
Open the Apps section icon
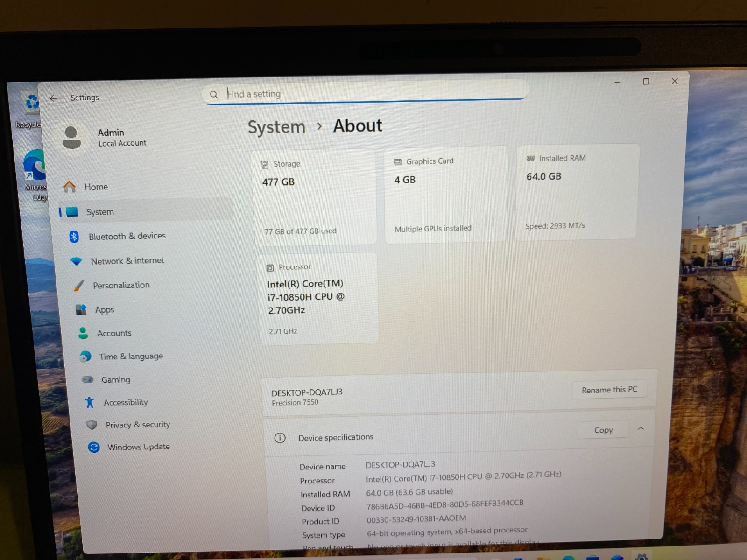click(81, 309)
